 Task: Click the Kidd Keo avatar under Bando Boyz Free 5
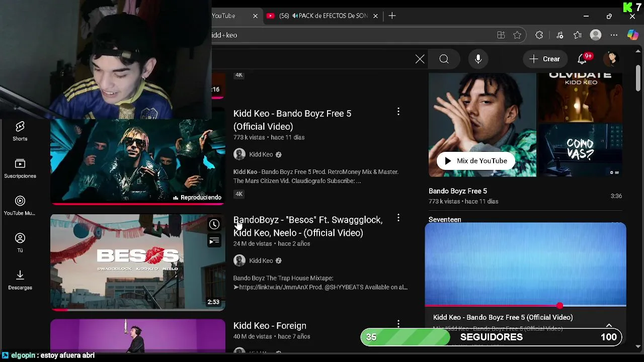[239, 154]
